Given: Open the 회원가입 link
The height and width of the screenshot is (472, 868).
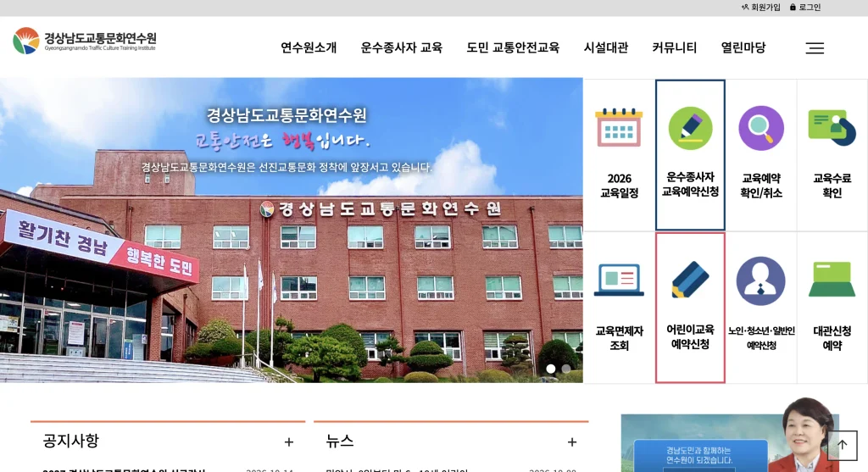Looking at the screenshot, I should click(760, 7).
